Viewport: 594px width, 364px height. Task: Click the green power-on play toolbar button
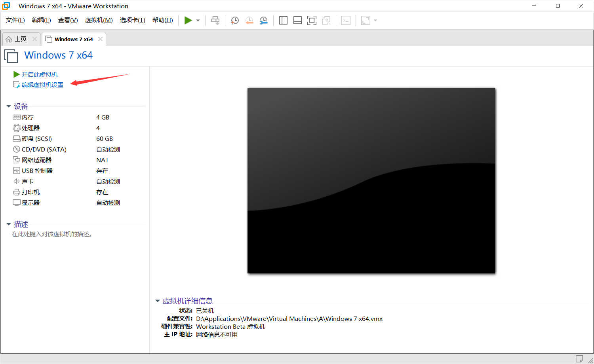(188, 21)
